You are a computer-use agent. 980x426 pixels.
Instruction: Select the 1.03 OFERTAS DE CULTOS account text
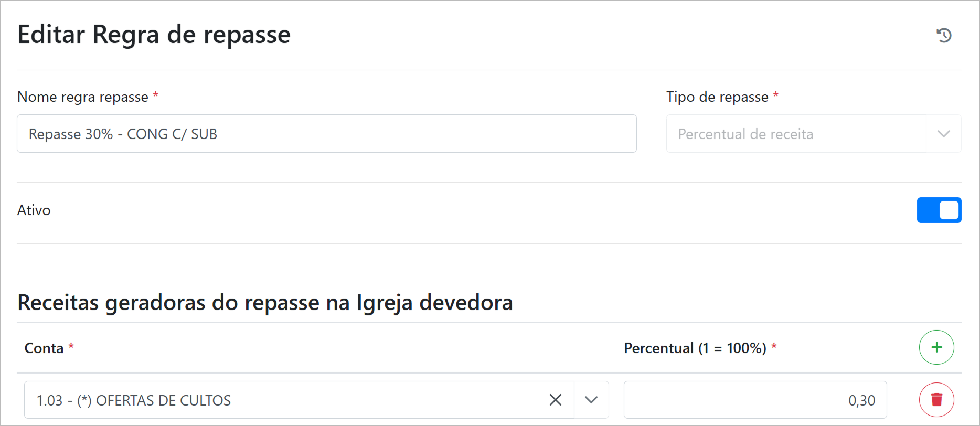134,400
